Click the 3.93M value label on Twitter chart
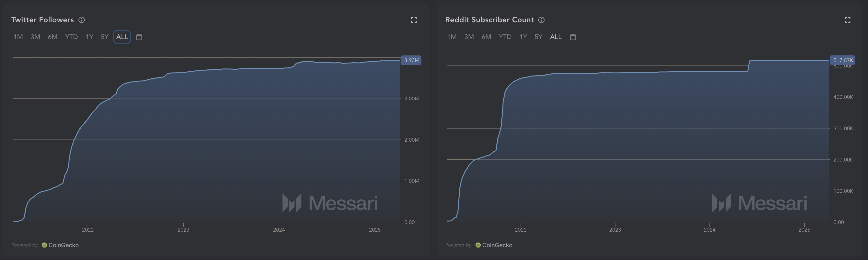 [x=411, y=60]
